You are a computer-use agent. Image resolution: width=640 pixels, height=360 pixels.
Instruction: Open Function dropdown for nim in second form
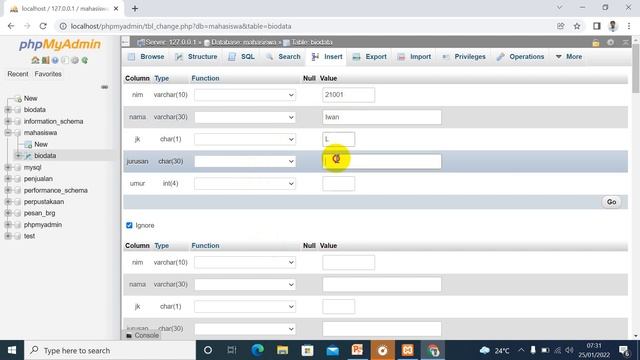tap(245, 262)
